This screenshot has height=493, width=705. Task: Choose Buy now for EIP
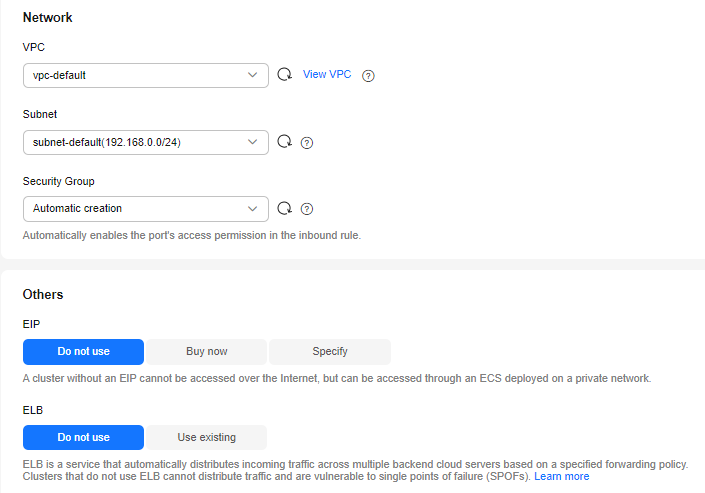(207, 352)
